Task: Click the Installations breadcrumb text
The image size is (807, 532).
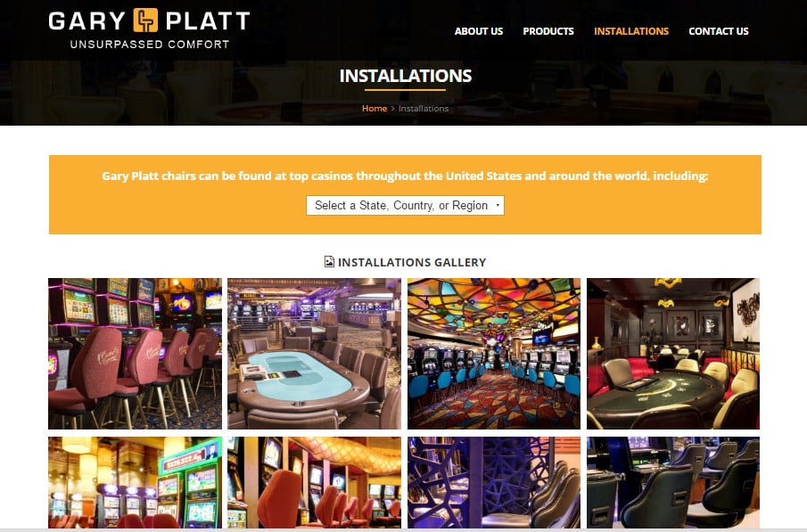Action: [x=424, y=109]
